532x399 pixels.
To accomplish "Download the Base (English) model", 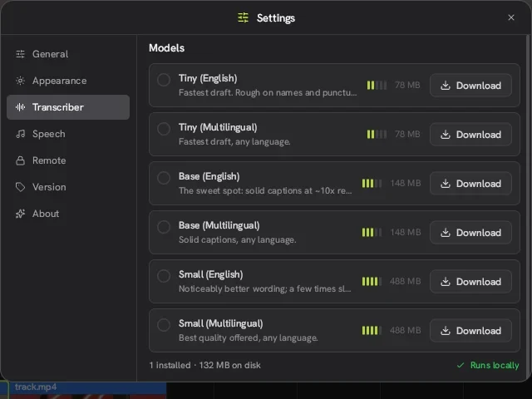I will (x=470, y=184).
